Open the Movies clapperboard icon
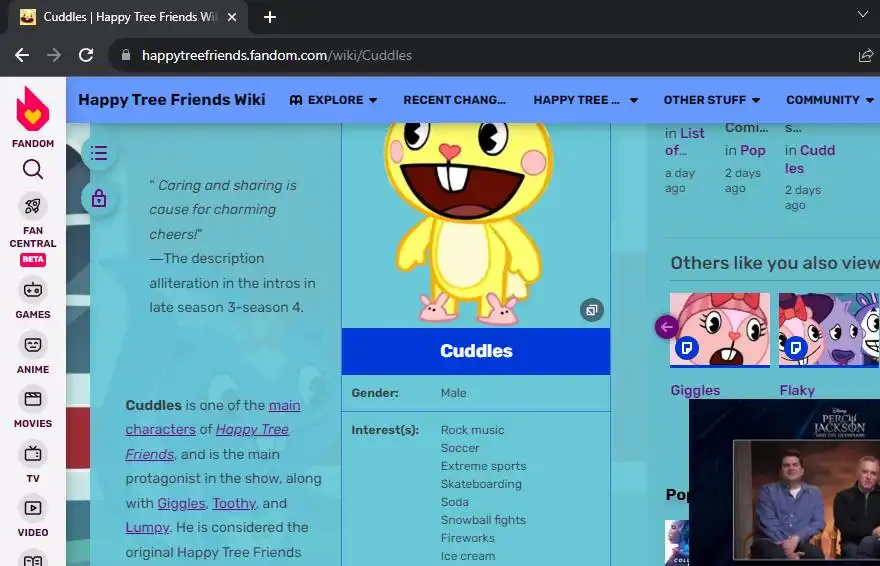The height and width of the screenshot is (566, 880). (33, 399)
